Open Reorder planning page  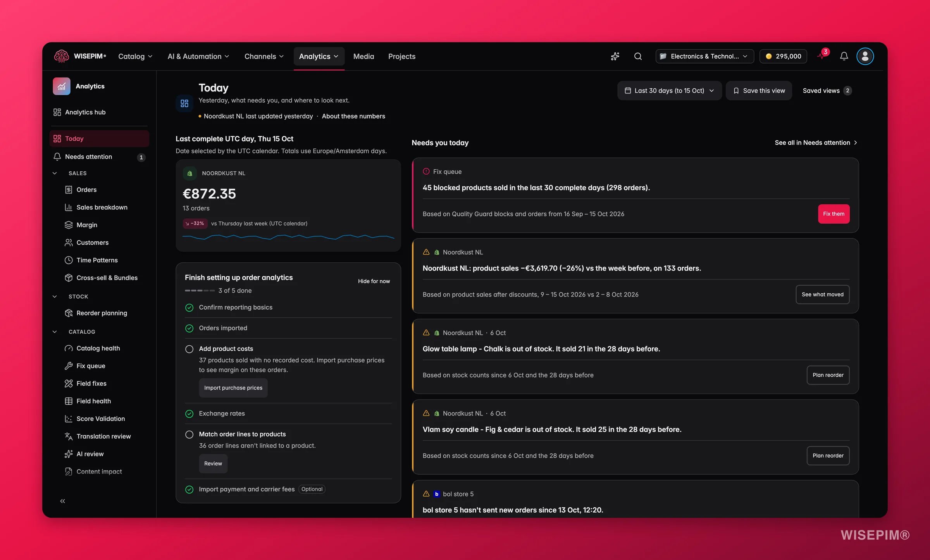[x=101, y=313]
